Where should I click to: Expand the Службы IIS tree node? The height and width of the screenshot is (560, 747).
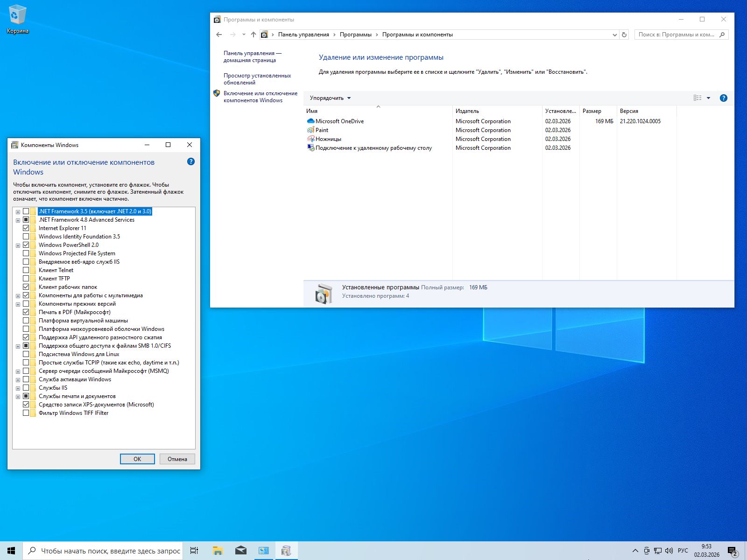coord(18,387)
